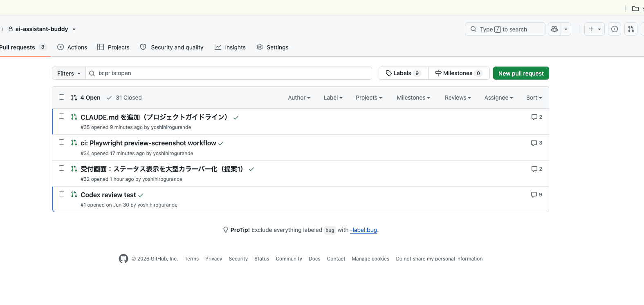
Task: Tick the checkbox for PR #32
Action: (62, 168)
